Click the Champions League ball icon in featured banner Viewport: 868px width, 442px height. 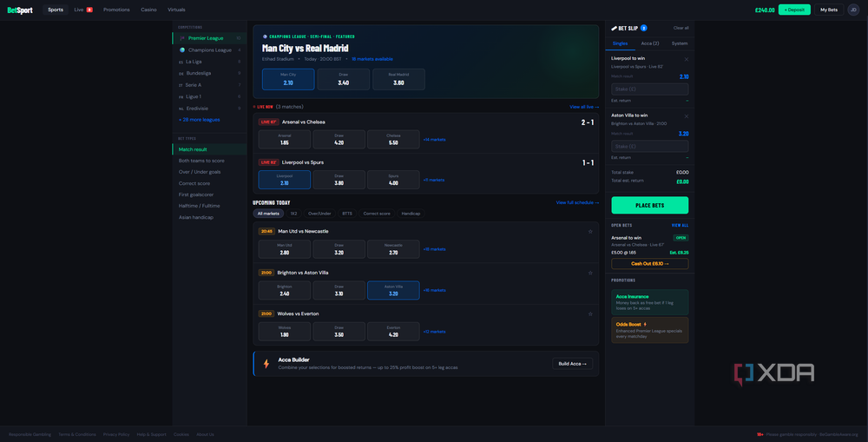(265, 36)
